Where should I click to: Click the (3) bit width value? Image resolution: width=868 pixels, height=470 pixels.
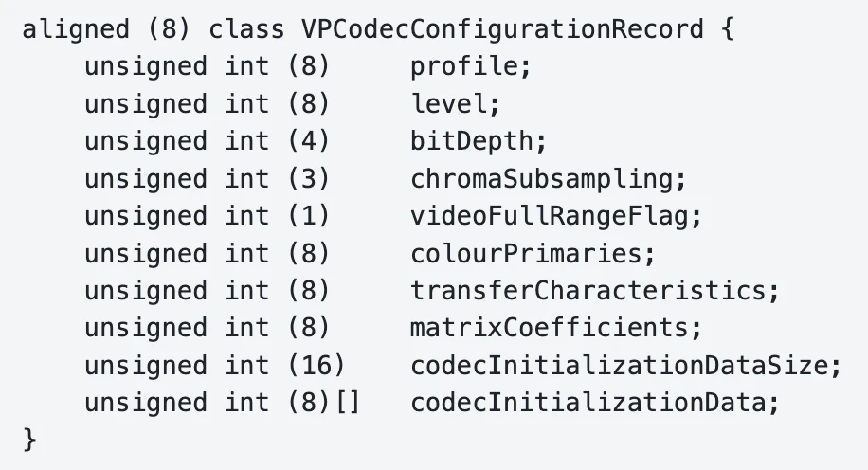(308, 178)
